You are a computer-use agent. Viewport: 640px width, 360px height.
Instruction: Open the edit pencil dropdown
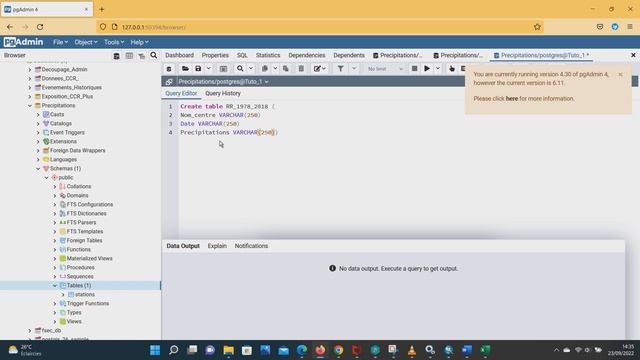click(320, 69)
